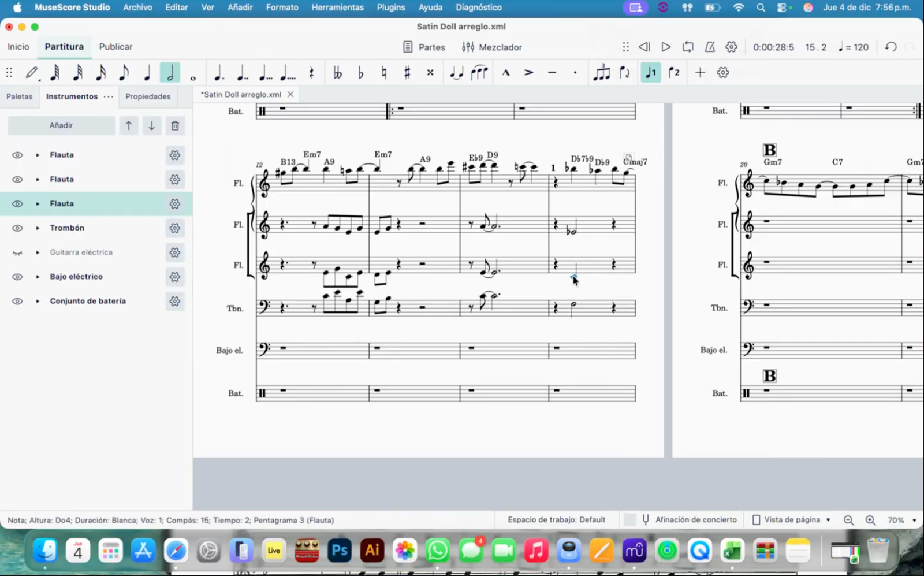Add staccato articulation
924x576 pixels.
[x=575, y=73]
